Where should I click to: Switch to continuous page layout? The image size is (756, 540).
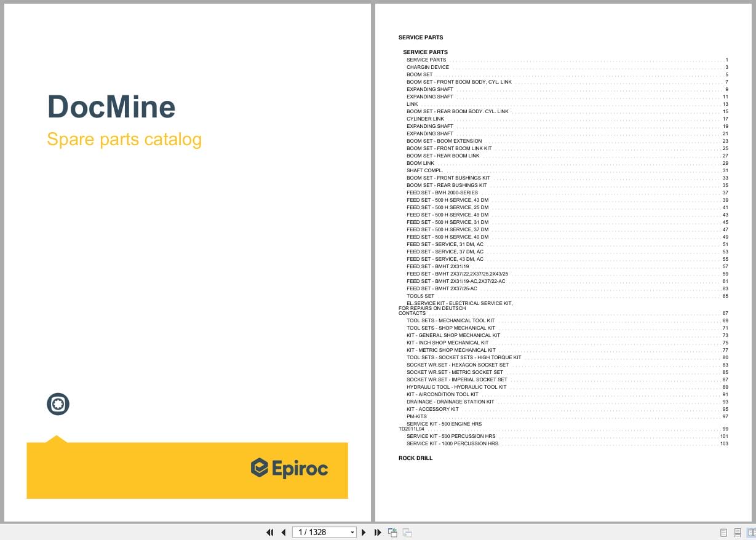[x=737, y=533]
